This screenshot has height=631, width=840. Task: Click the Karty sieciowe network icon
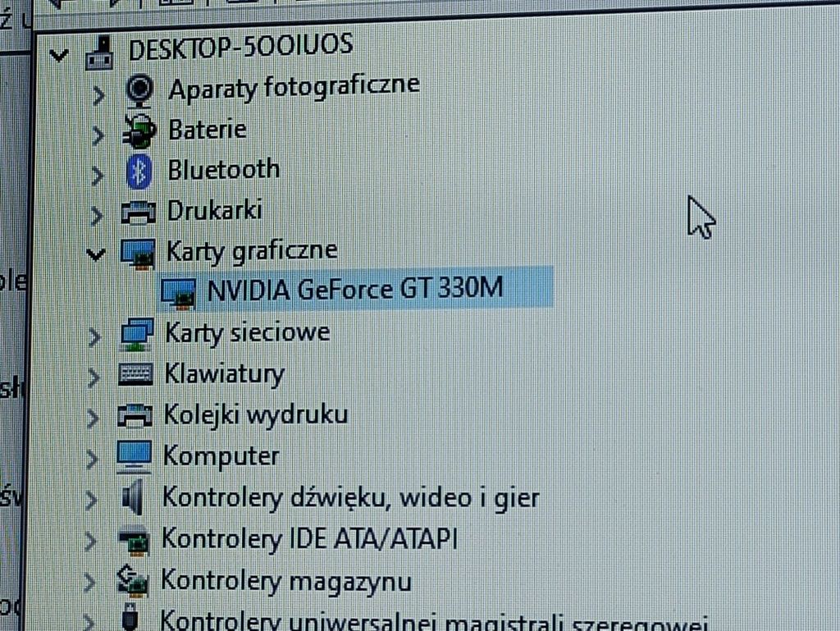point(137,334)
